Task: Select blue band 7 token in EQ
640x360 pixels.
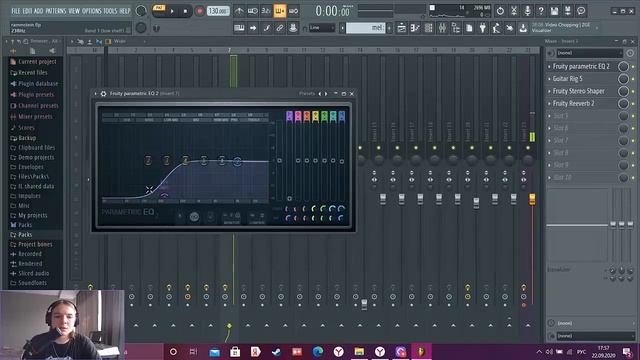Action: pyautogui.click(x=342, y=116)
